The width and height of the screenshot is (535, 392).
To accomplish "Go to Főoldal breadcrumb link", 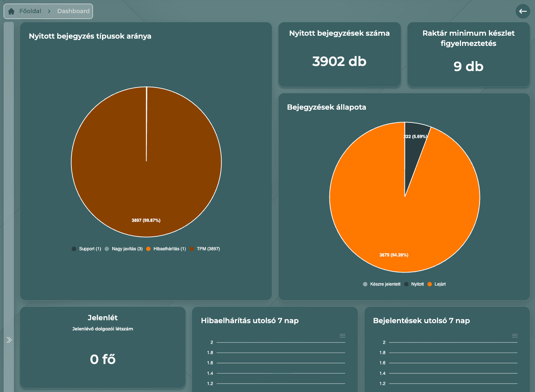I will pos(30,11).
